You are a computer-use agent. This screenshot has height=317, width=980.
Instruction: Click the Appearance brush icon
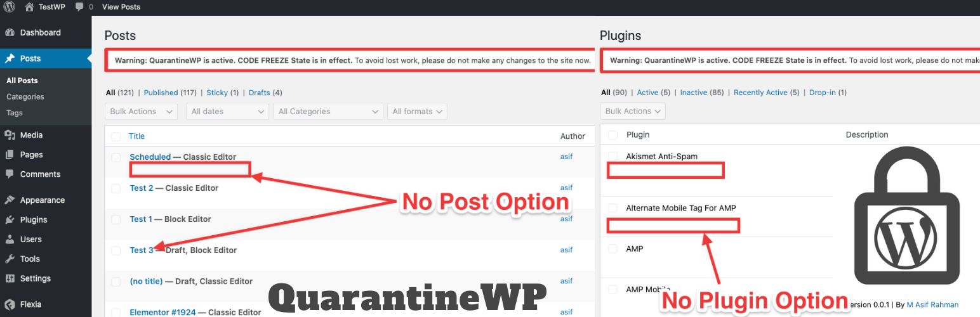(x=10, y=200)
